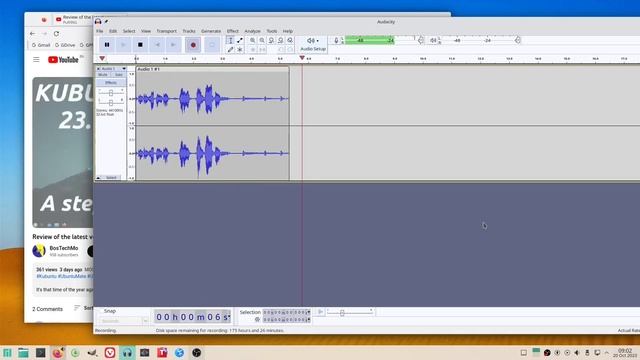Click the Redo icon in edit toolbar
The height and width of the screenshot is (360, 640).
290,49
